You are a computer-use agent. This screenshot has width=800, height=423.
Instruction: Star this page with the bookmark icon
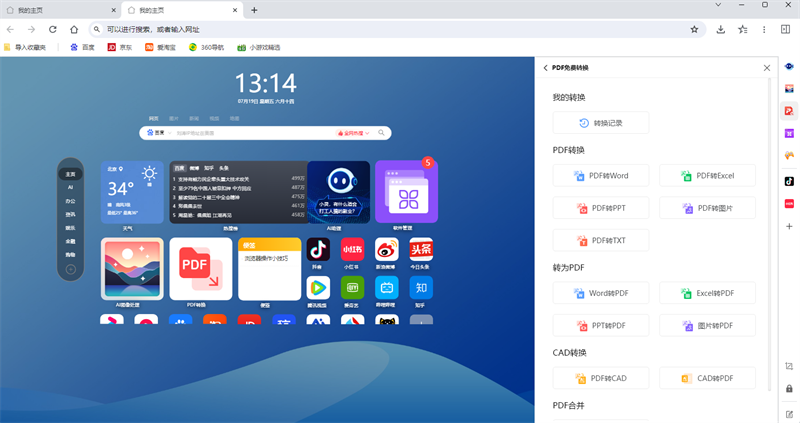tap(694, 29)
